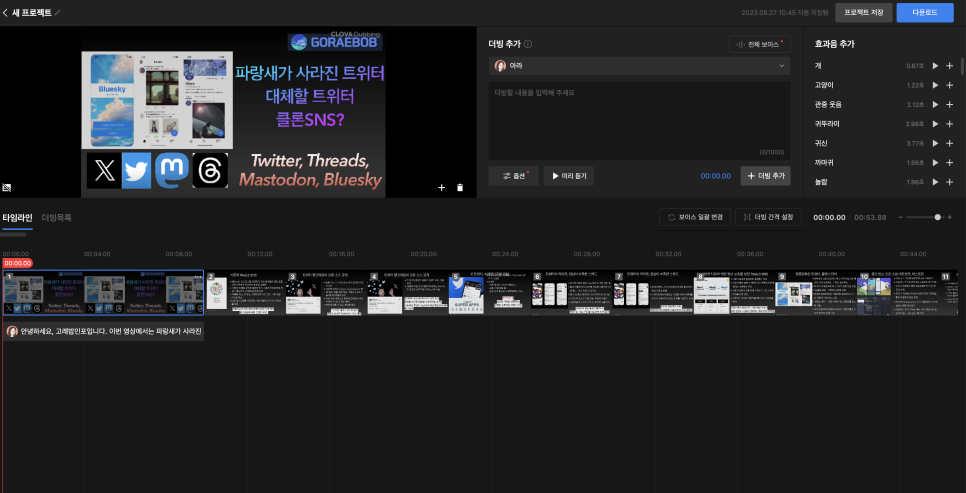Screen dimensions: 966x493
Task: Click the dubbing text input area
Action: tap(639, 120)
